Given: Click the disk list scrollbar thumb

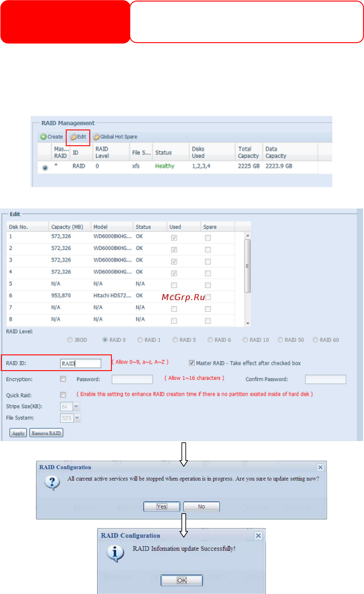Looking at the screenshot, I should tap(248, 266).
